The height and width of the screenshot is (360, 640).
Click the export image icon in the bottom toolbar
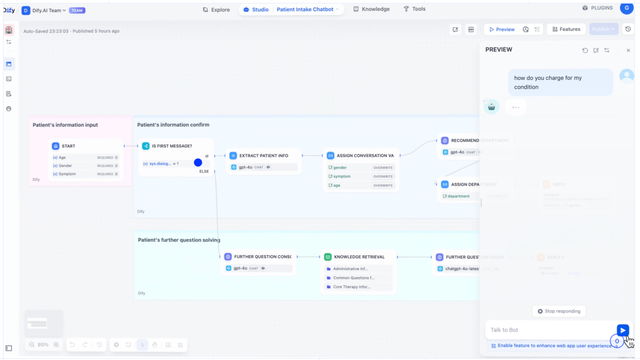pyautogui.click(x=168, y=345)
